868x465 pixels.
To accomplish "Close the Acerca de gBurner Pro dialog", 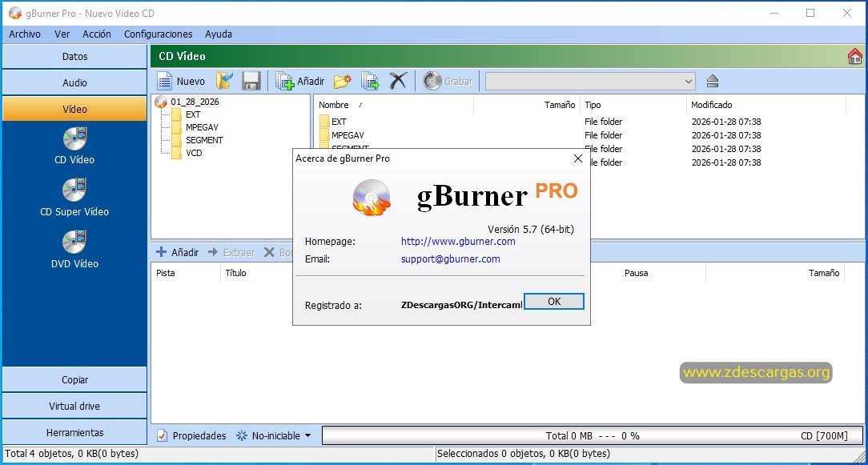I will pos(578,158).
